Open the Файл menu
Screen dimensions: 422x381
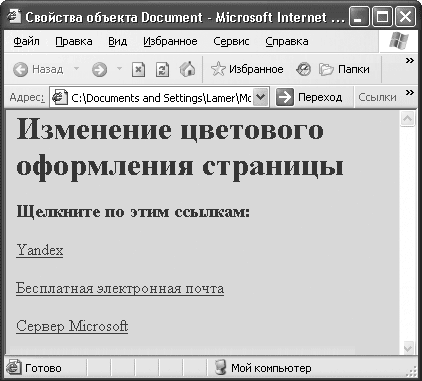click(26, 41)
